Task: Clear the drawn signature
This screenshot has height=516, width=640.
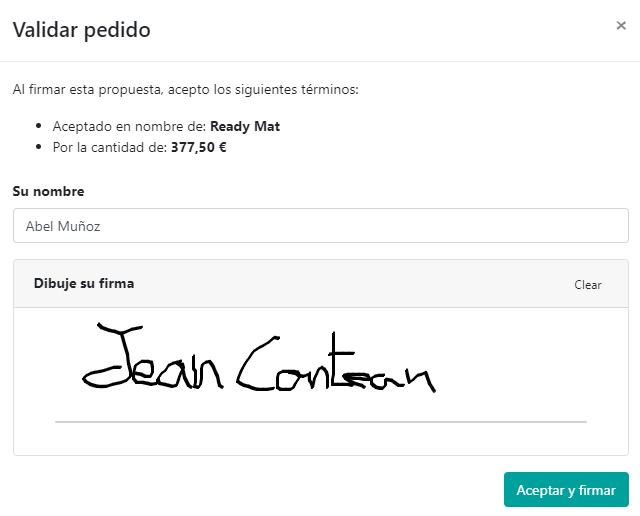Action: coord(588,285)
